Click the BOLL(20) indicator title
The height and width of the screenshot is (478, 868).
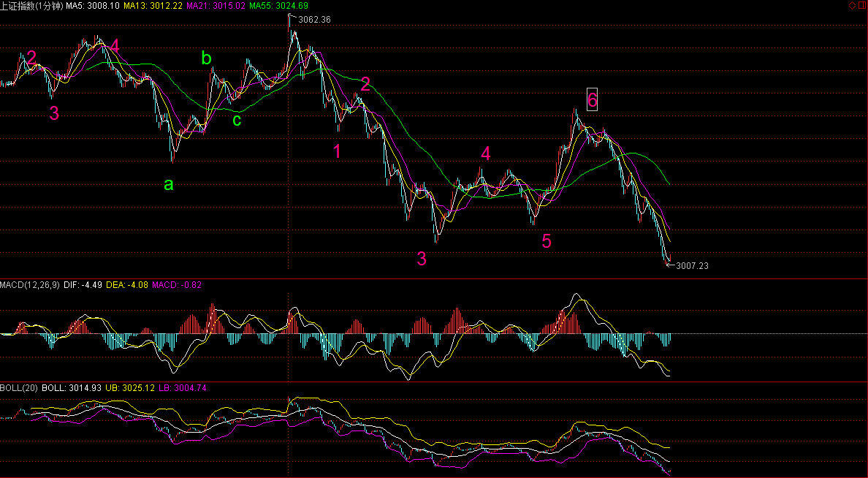click(x=19, y=388)
